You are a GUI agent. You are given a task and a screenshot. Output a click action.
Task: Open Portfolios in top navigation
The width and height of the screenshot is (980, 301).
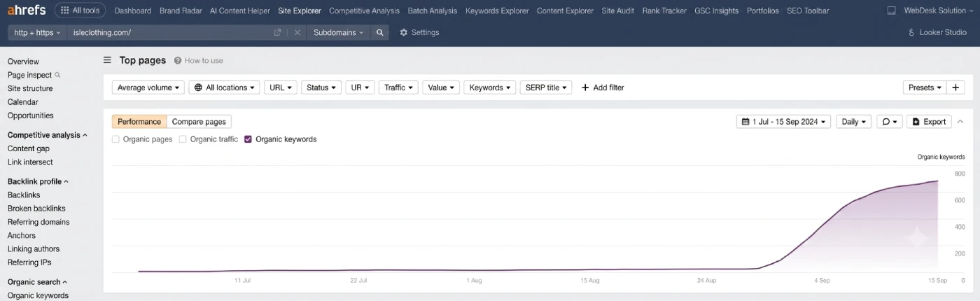pos(762,10)
